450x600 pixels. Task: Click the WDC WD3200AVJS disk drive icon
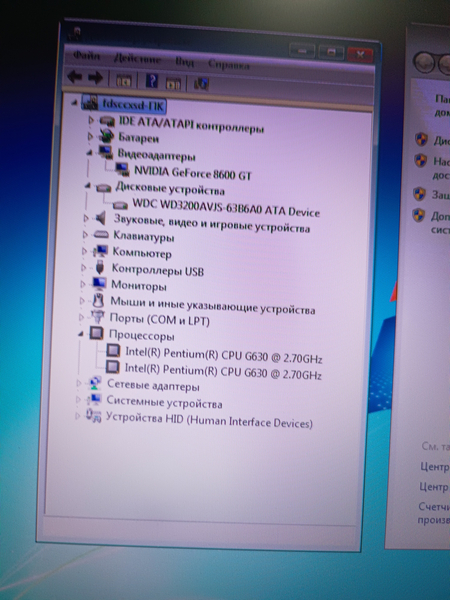click(x=120, y=205)
